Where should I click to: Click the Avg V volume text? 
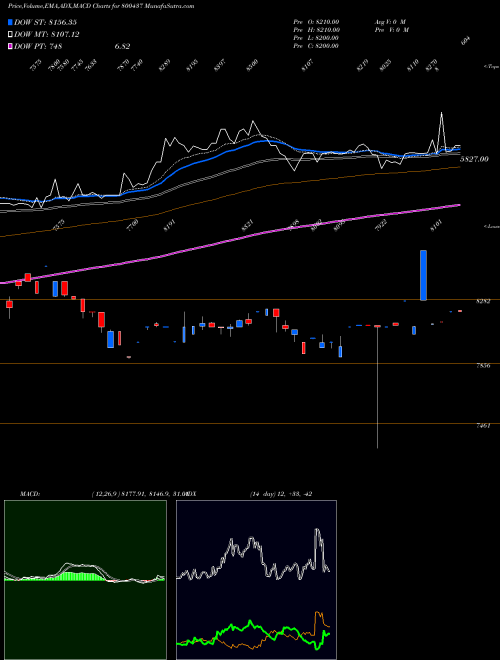(390, 22)
